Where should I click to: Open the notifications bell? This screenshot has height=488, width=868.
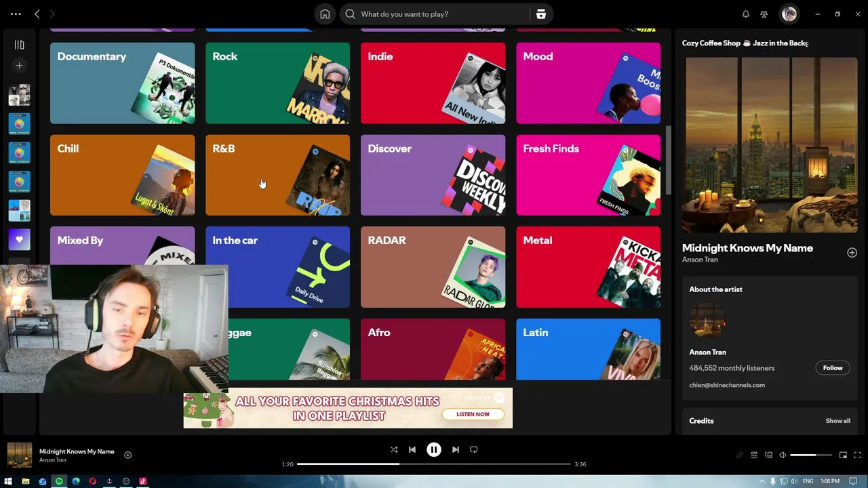coord(745,14)
